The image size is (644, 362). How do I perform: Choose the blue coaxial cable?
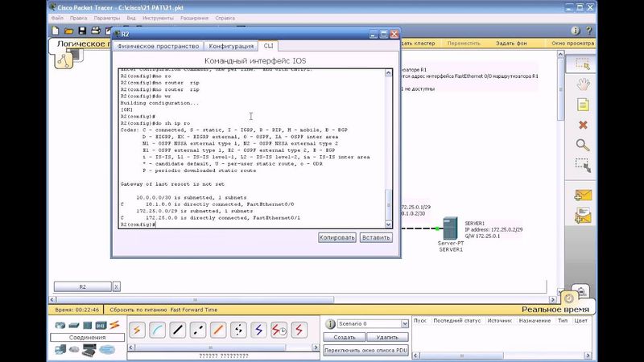[x=258, y=330]
